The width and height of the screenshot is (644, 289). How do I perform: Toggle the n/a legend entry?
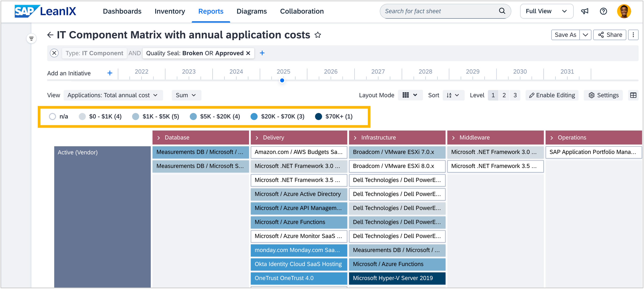[59, 117]
